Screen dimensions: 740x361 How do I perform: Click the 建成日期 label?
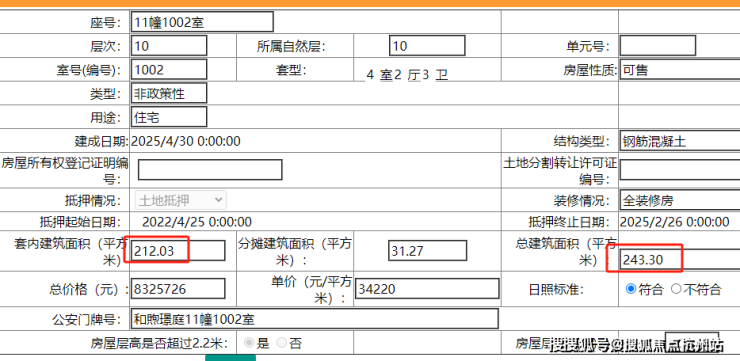pos(101,141)
